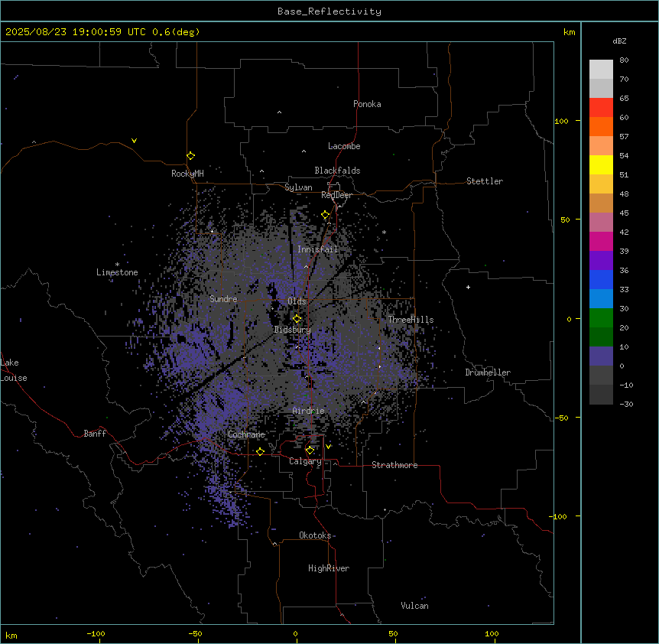Click the ThreeHills label

tap(411, 320)
